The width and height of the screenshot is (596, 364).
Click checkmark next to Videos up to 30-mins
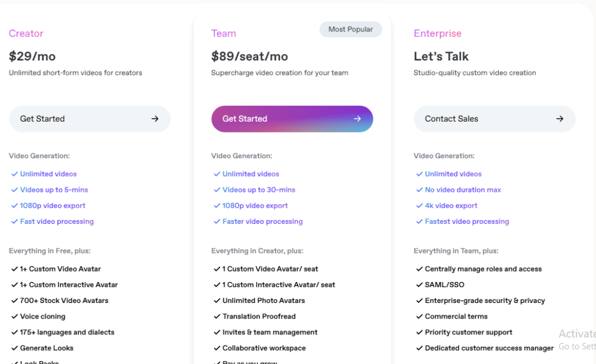(x=217, y=190)
